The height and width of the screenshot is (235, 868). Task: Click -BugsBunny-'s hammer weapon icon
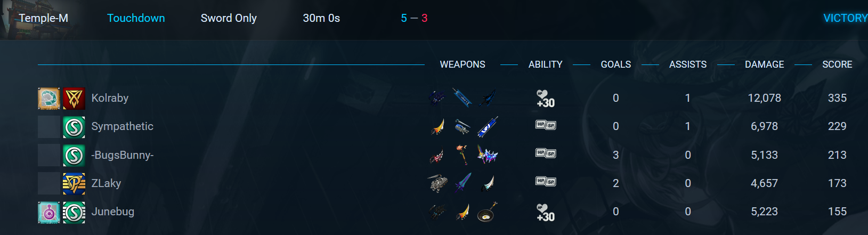click(462, 155)
